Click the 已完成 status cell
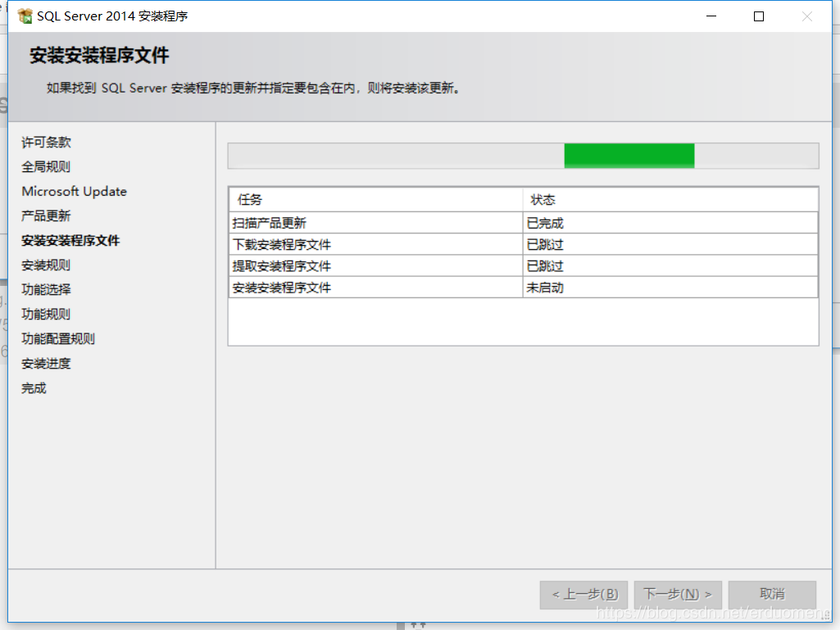This screenshot has width=840, height=630. 670,223
